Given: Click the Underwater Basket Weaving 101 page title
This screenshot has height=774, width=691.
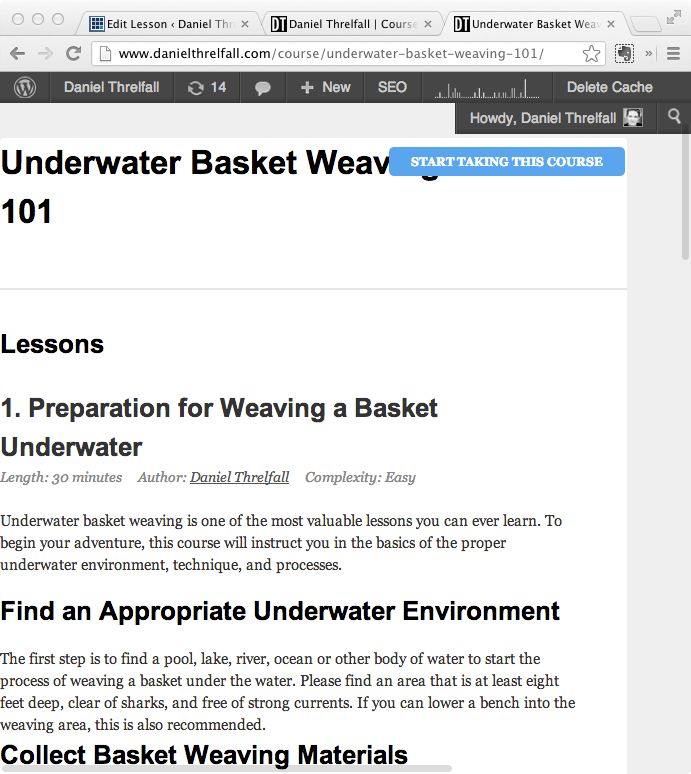Looking at the screenshot, I should pyautogui.click(x=220, y=187).
